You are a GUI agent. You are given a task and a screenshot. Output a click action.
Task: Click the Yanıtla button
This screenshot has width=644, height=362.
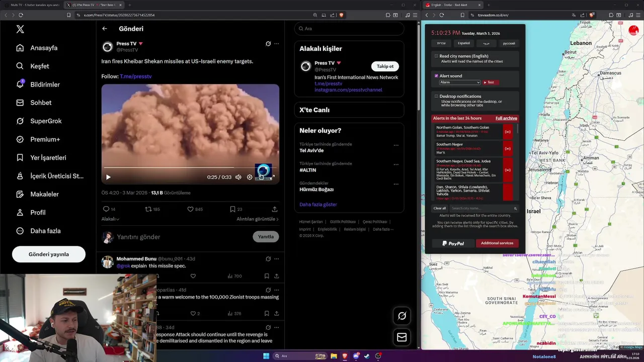(x=266, y=237)
